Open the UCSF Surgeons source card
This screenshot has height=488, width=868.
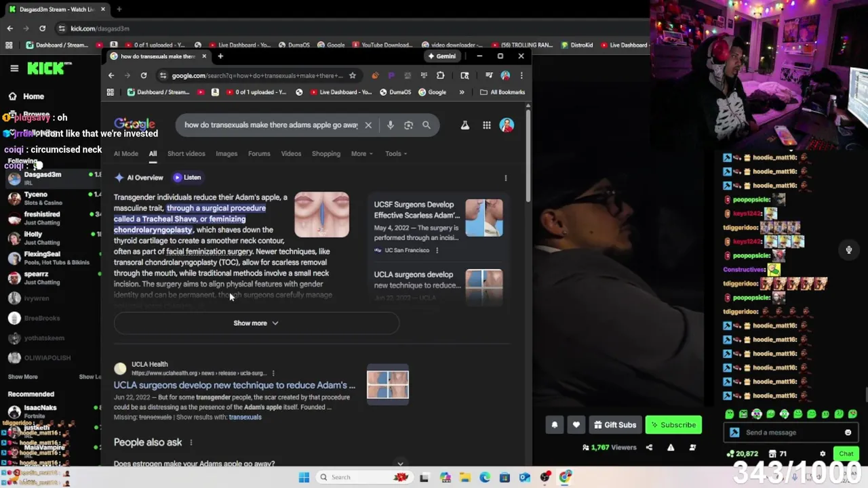pyautogui.click(x=438, y=228)
